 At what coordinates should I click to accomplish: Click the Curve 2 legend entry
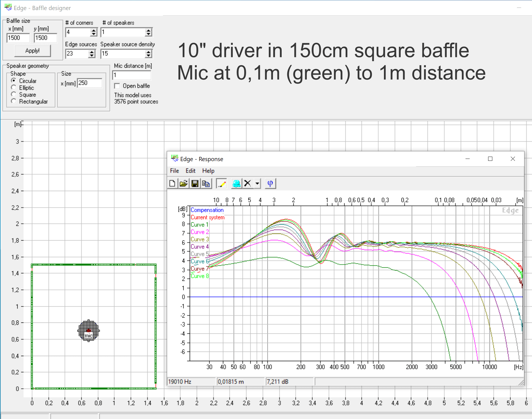[199, 232]
